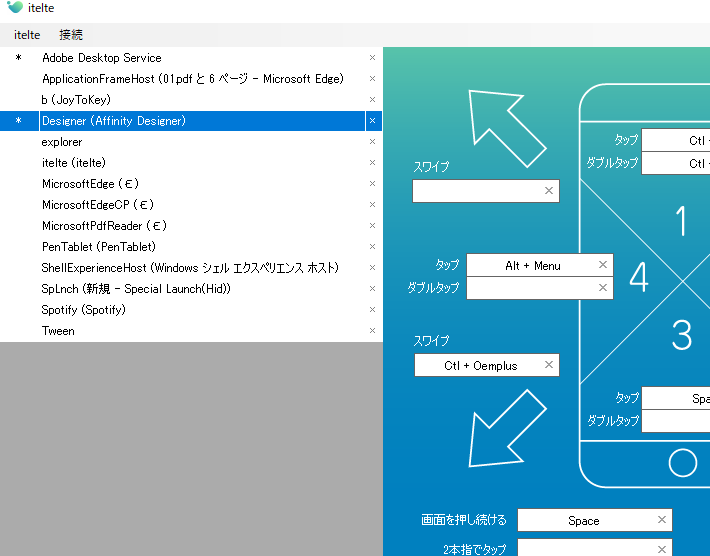710x556 pixels.
Task: Remove ShellExperienceHost entry with X
Action: (x=372, y=268)
